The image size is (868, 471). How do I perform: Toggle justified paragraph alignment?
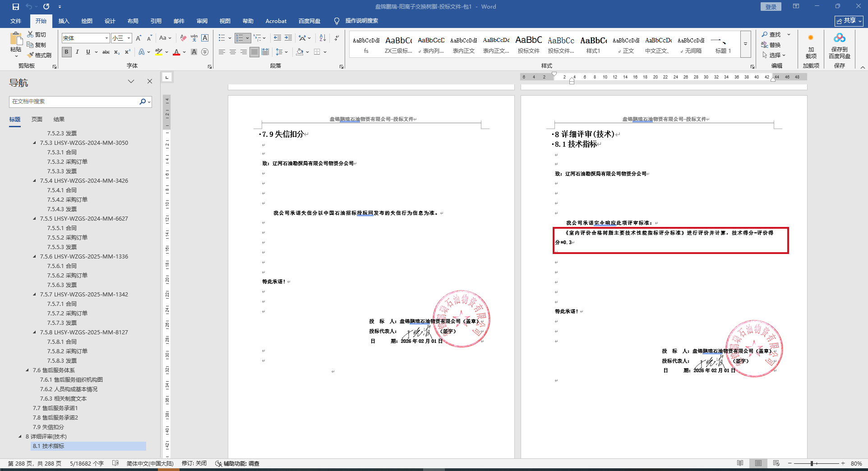point(254,52)
